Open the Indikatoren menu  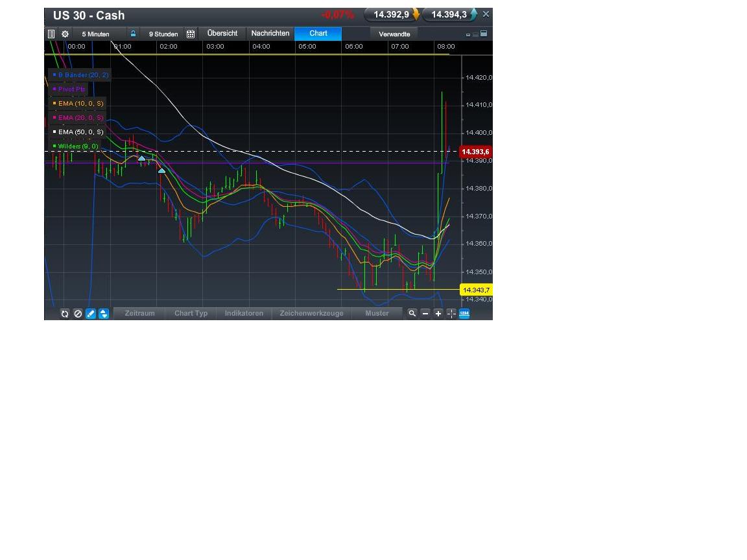[244, 313]
